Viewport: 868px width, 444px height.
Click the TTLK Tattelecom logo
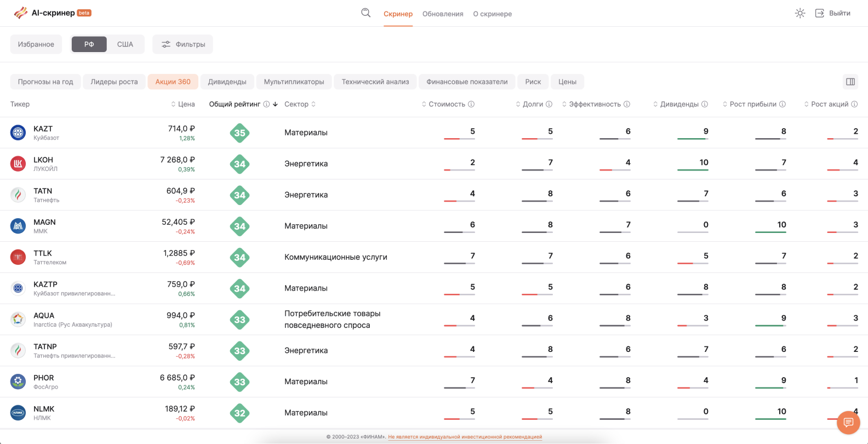click(x=18, y=257)
